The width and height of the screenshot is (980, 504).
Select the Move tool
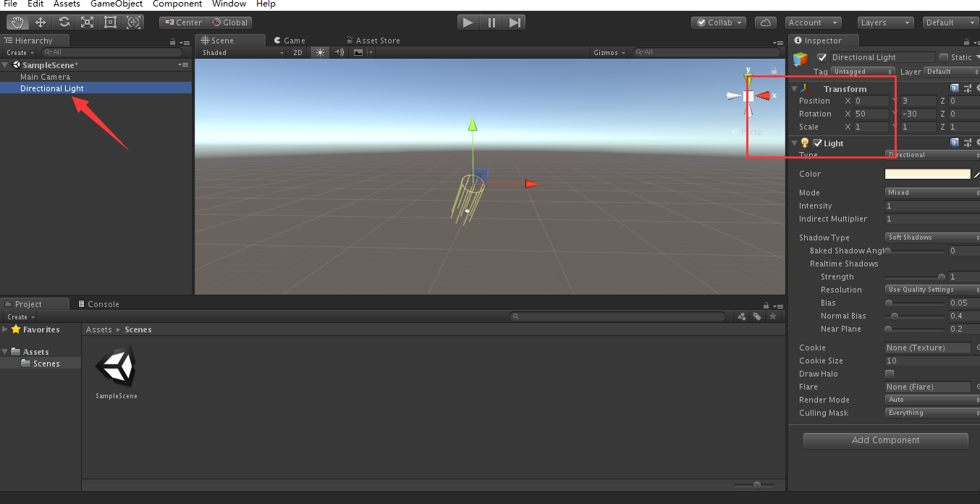[x=40, y=22]
